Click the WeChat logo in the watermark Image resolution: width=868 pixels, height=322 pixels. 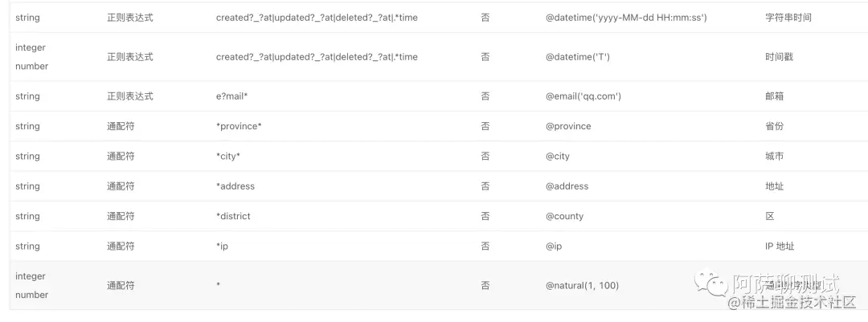click(x=711, y=281)
